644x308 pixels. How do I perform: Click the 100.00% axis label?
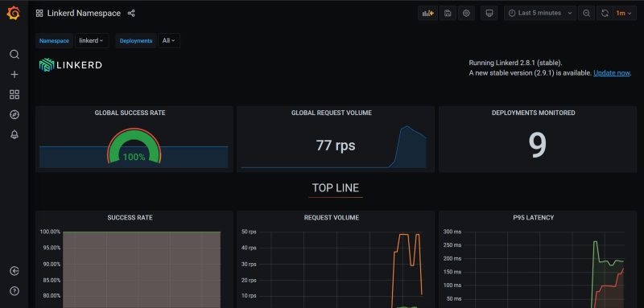[50, 232]
